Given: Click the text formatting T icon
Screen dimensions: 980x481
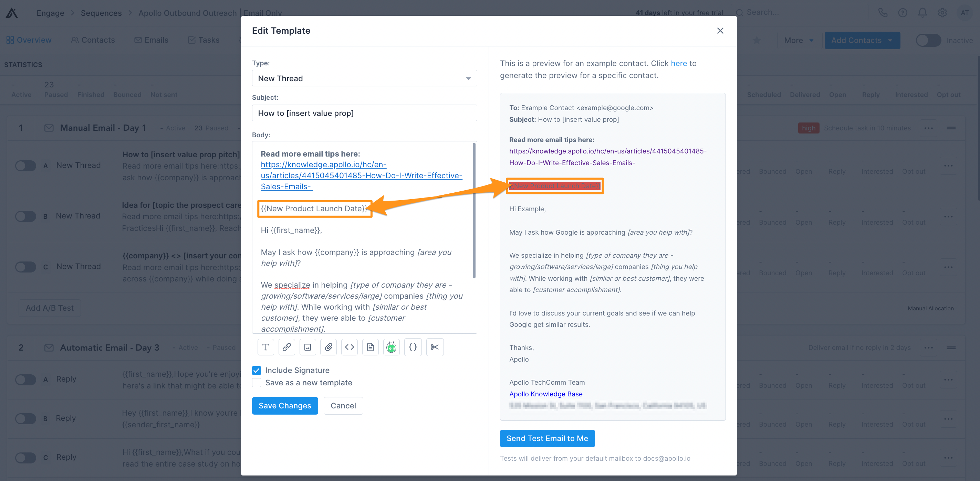Looking at the screenshot, I should (x=265, y=347).
